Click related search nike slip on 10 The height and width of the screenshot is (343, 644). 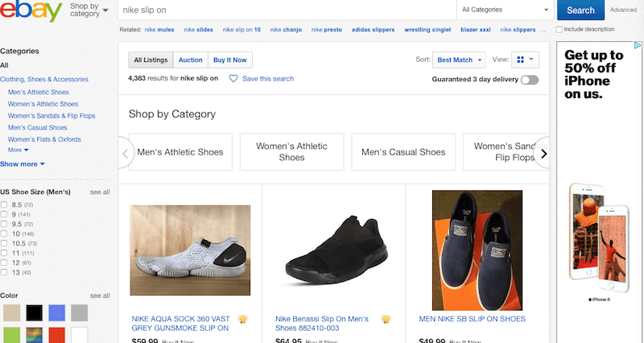point(242,30)
